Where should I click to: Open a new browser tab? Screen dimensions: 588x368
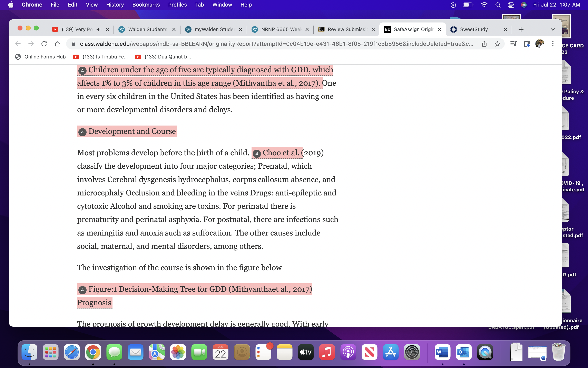[521, 29]
